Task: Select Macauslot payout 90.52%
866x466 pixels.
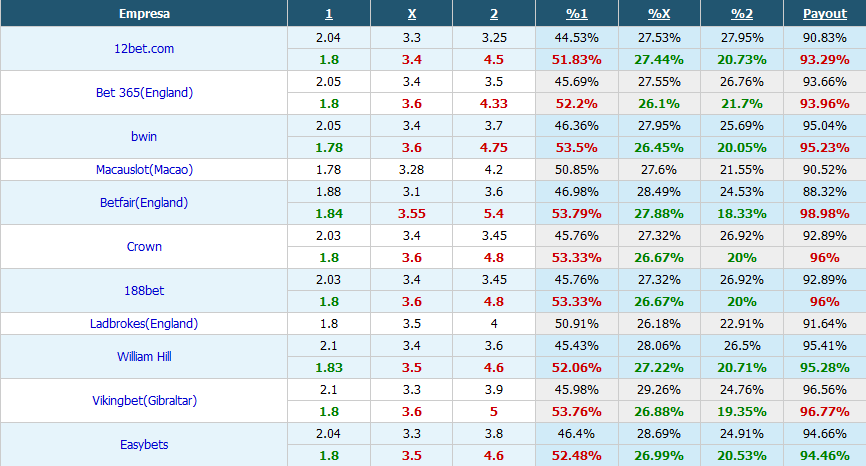Action: tap(825, 170)
